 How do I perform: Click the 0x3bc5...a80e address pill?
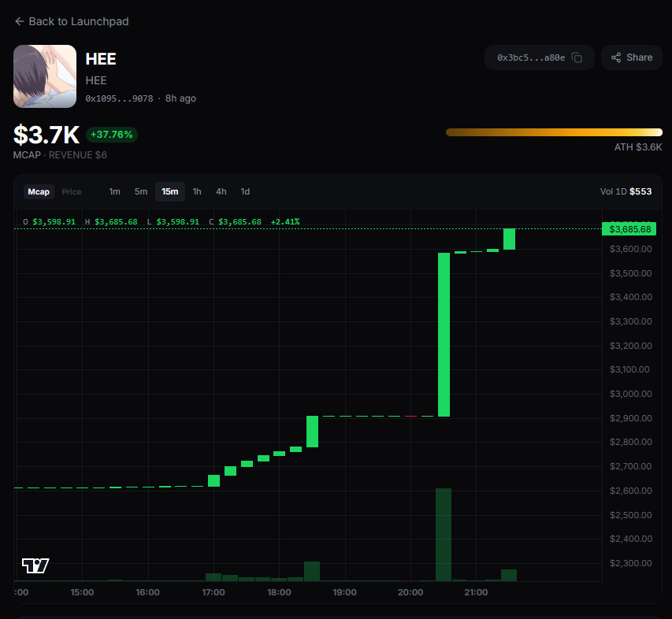[539, 57]
